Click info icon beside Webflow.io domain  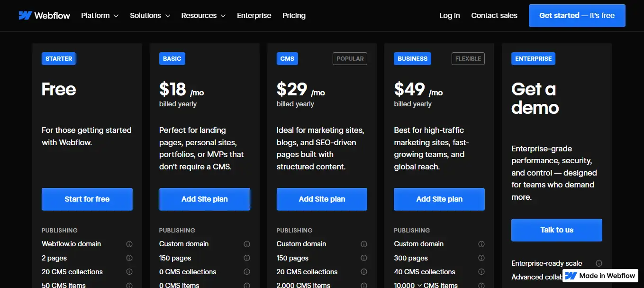tap(129, 244)
